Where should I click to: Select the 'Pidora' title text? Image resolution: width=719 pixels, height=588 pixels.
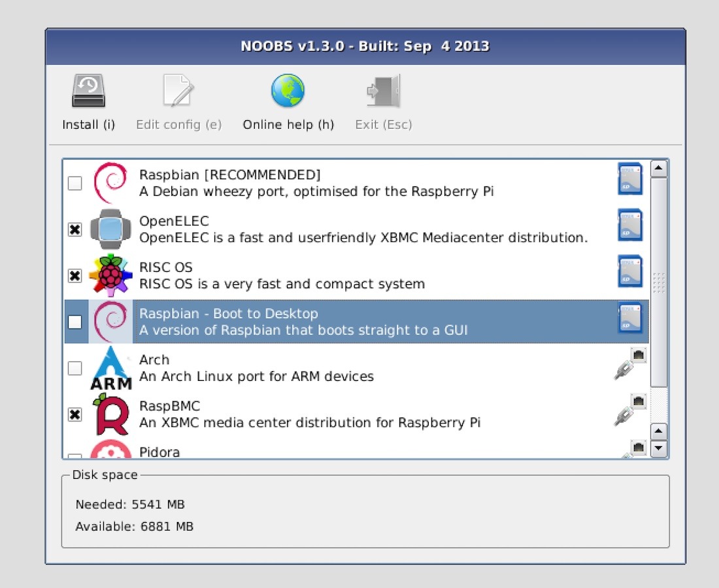coord(159,452)
